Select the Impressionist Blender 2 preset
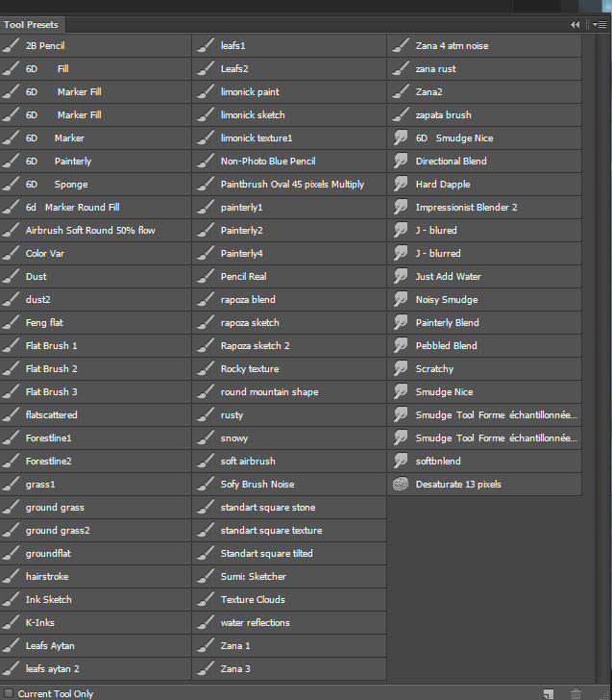Viewport: 612px width, 700px height. 484,207
